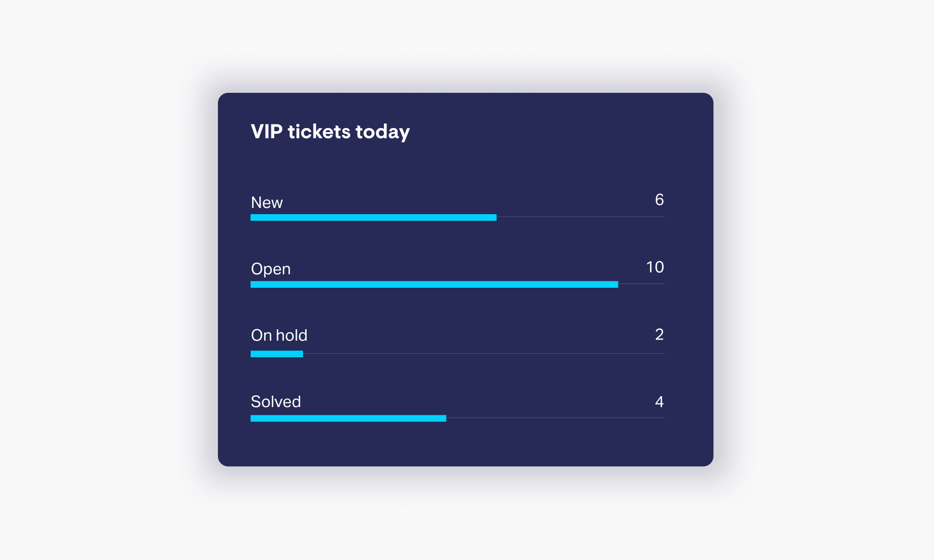Select the New ticket status label

coord(267,202)
